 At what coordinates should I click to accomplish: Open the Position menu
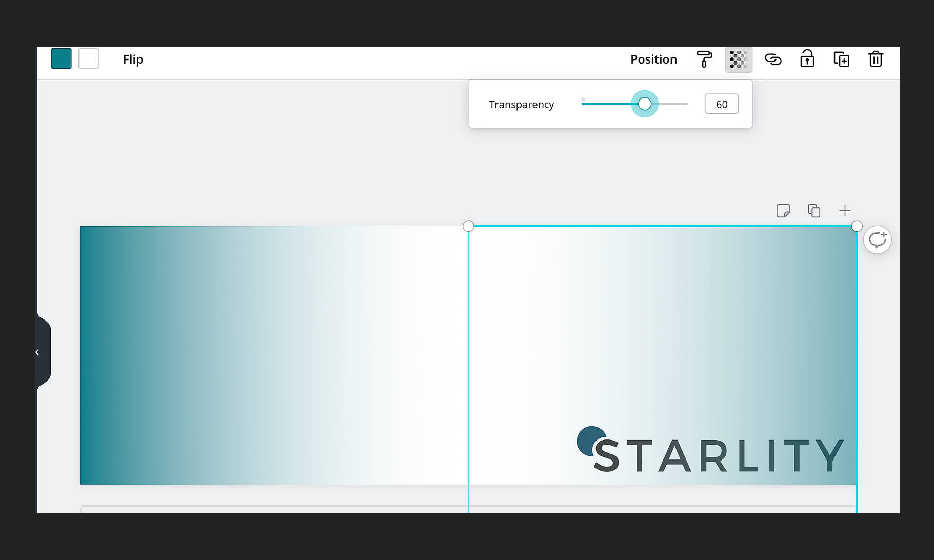point(653,59)
